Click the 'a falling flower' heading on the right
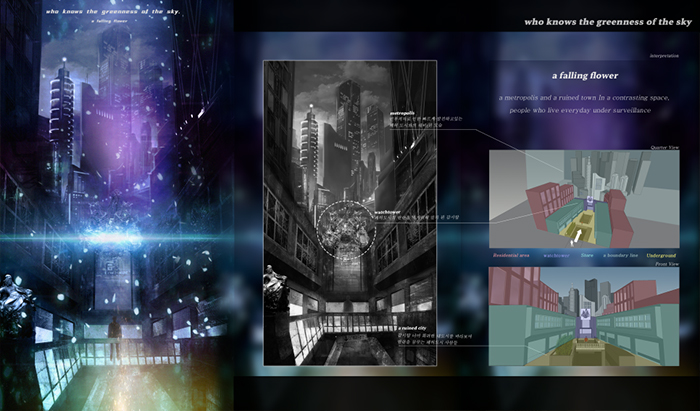This screenshot has width=700, height=411. 585,75
